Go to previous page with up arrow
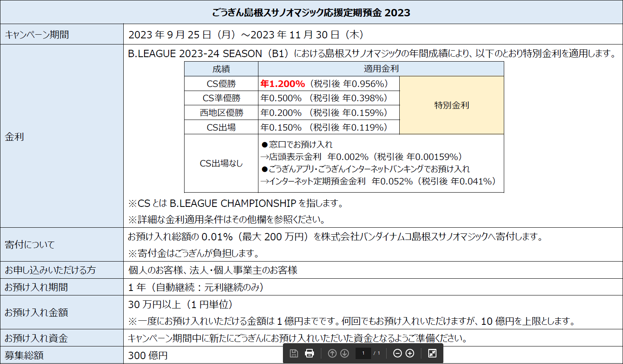623x364 pixels. pos(332,353)
